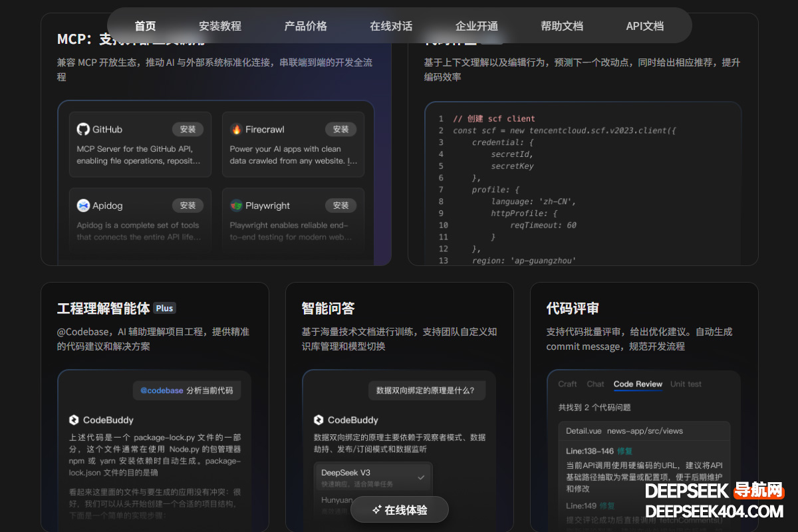The image size is (798, 532).
Task: Click the Playwright logo icon
Action: [236, 205]
